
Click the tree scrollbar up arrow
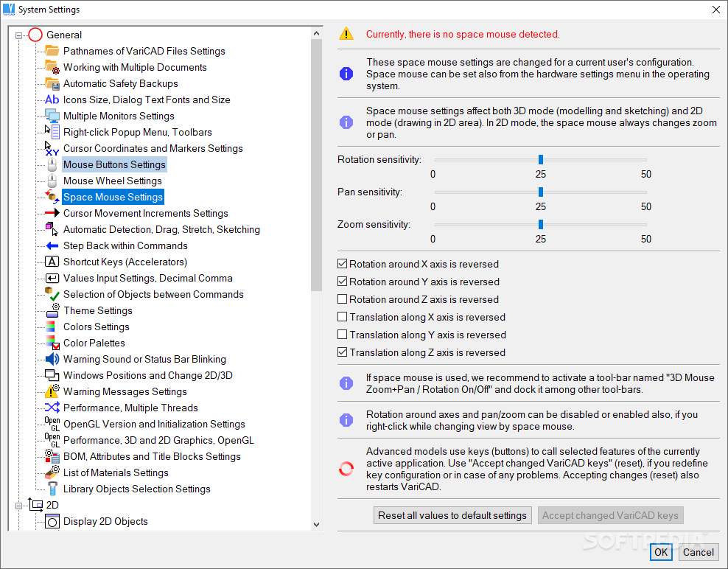[316, 33]
